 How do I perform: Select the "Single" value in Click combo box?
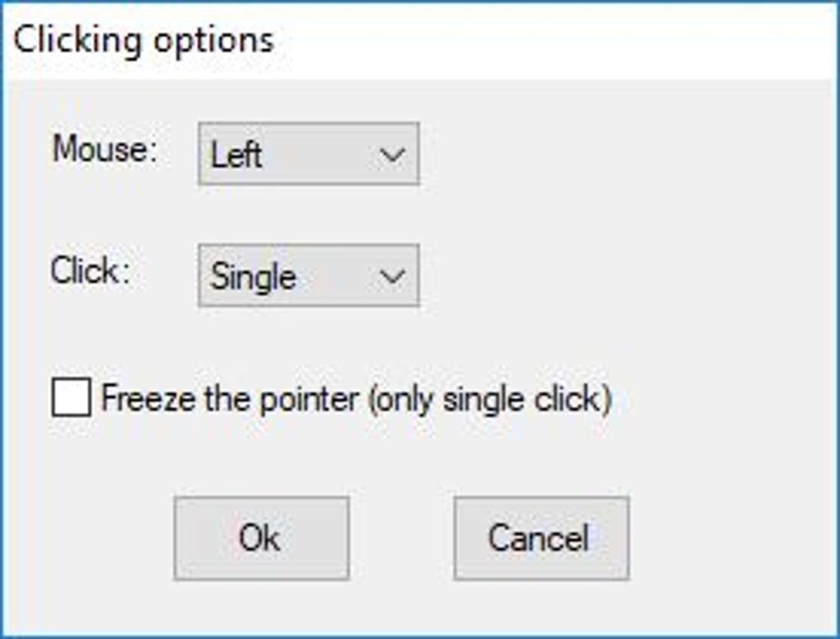click(253, 277)
